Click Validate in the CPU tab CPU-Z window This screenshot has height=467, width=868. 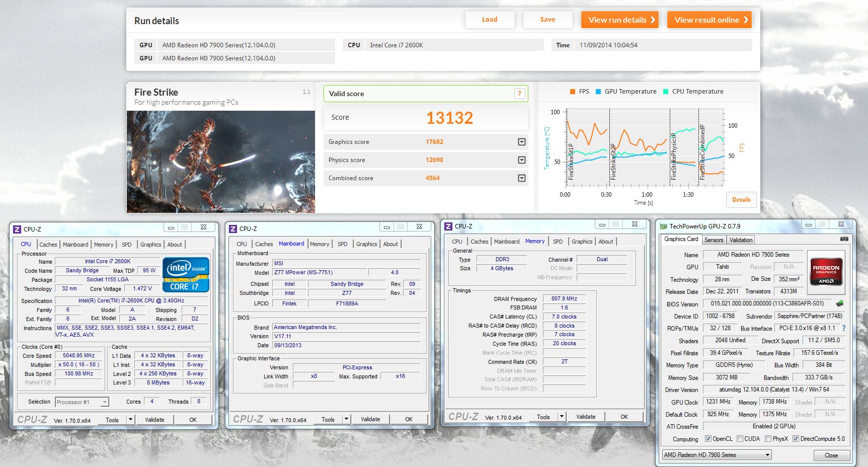click(154, 420)
